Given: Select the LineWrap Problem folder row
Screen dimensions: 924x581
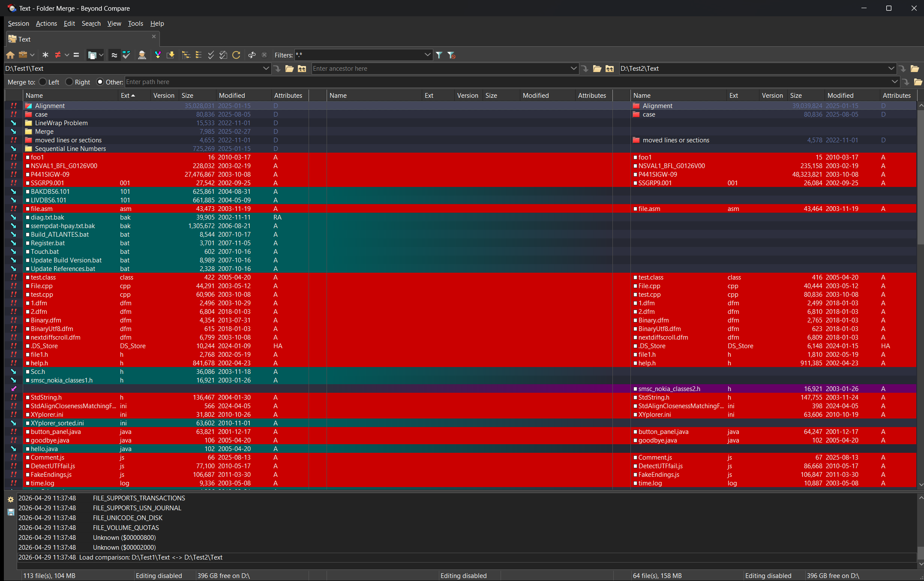Looking at the screenshot, I should click(x=165, y=123).
